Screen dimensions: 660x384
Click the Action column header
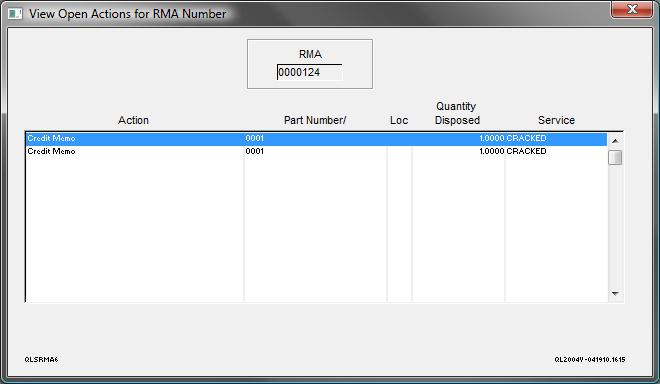pos(133,120)
